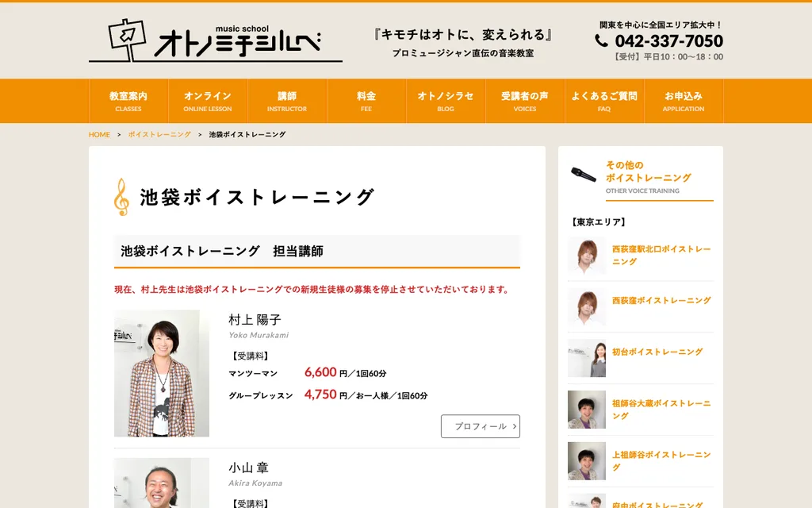Open the オンライン ONLINE LESSON menu
The width and height of the screenshot is (812, 508).
208,101
